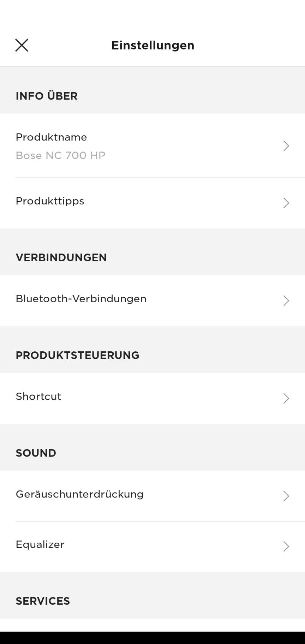
Task: Tap the chevron arrow next to Shortcut
Action: pyautogui.click(x=286, y=398)
